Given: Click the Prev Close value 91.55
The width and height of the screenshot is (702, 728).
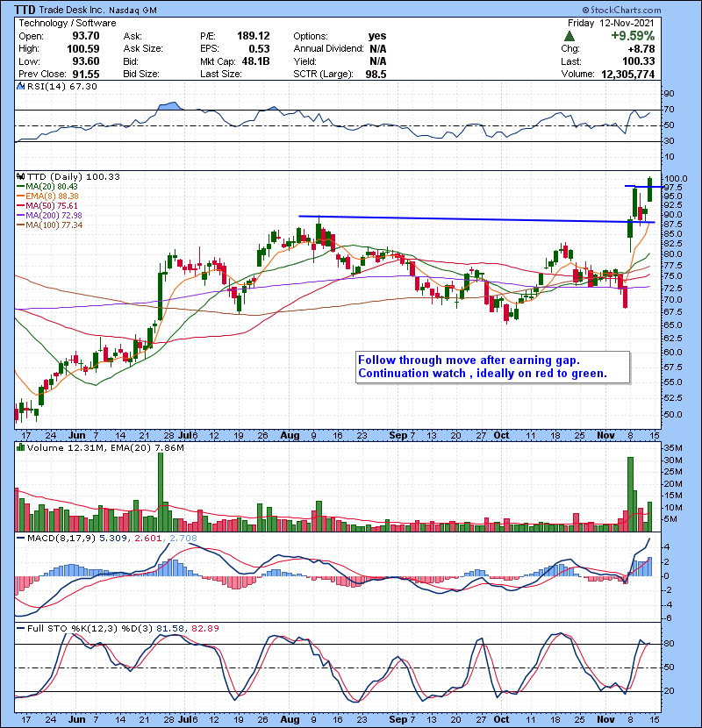Looking at the screenshot, I should click(x=86, y=74).
